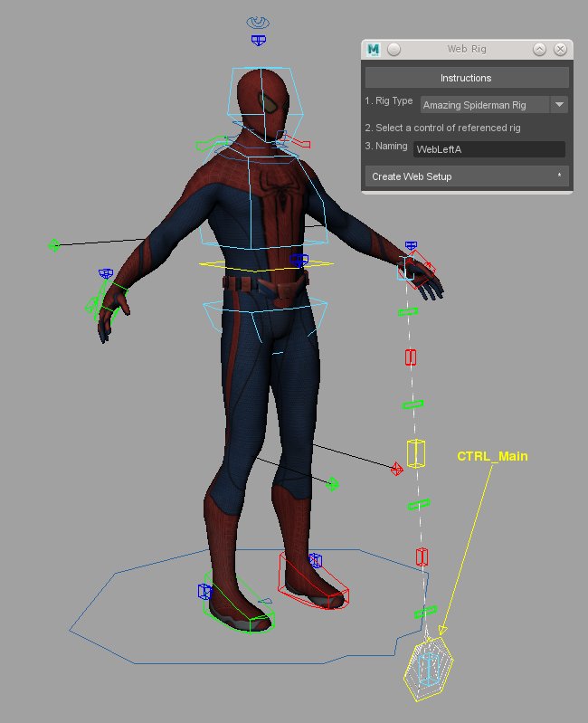This screenshot has height=723, width=588.
Task: Close the Web Rig window
Action: tap(560, 50)
